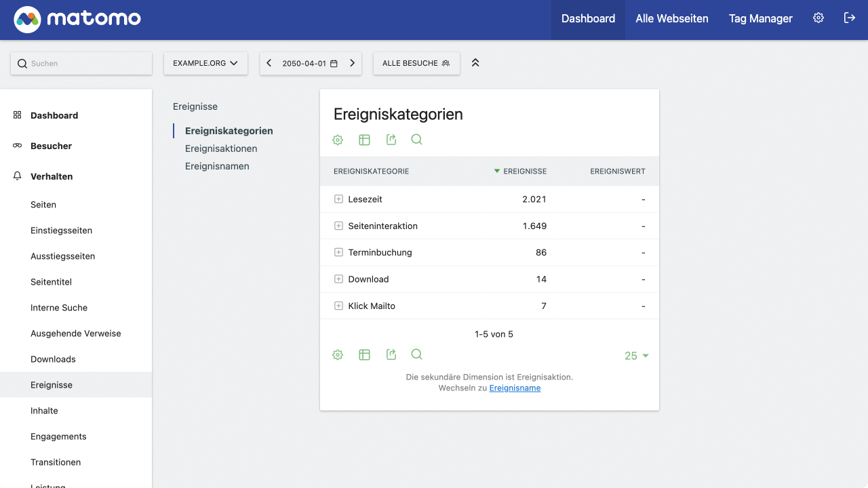Click the pagination text 1-5 von 5
Viewport: 868px width, 488px height.
(x=494, y=334)
